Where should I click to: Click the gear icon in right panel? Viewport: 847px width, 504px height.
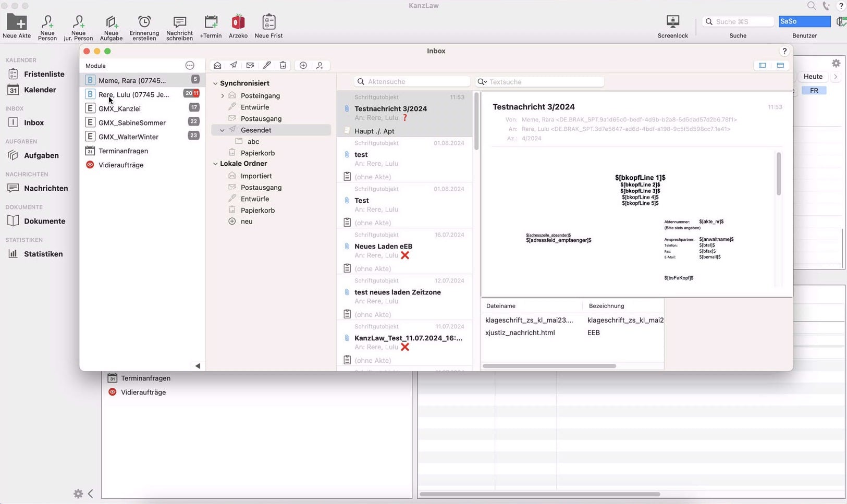[836, 63]
